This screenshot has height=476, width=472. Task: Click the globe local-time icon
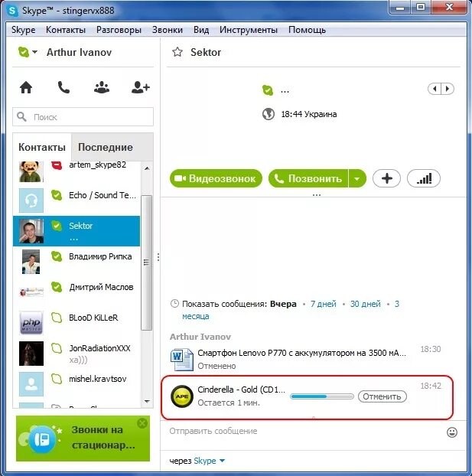(269, 114)
